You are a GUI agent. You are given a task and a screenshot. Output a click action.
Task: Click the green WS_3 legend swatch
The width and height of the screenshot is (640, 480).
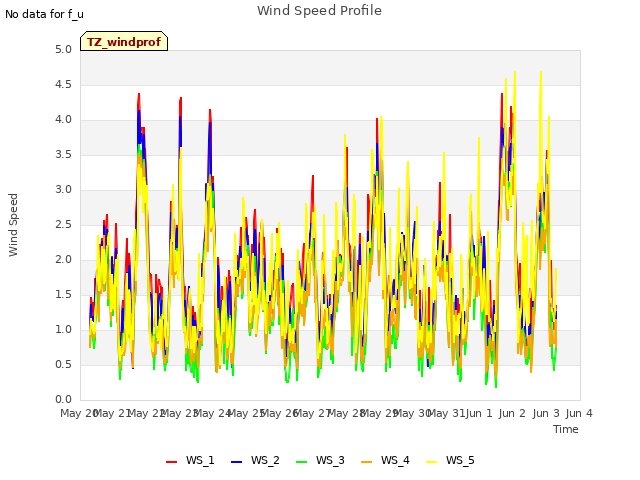pos(302,461)
